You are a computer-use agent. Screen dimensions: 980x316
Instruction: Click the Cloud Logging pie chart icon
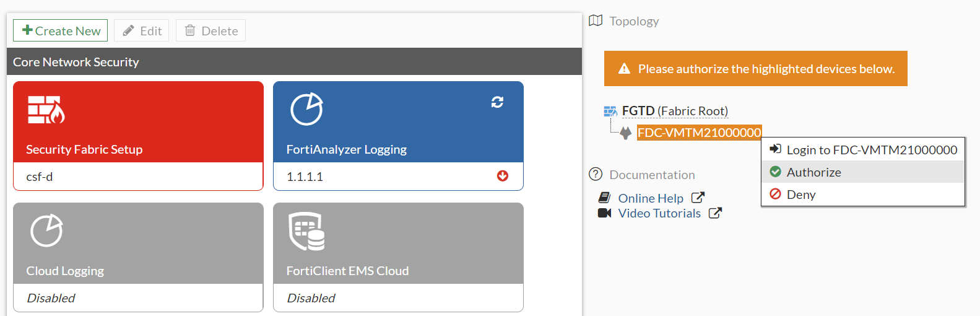click(x=46, y=230)
